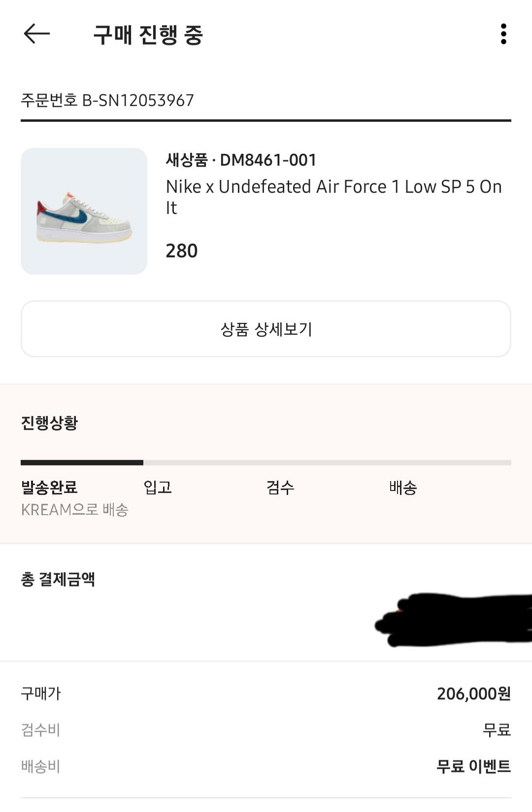This screenshot has width=532, height=812.
Task: Tap the 총 결제금액 heading
Action: click(x=58, y=579)
